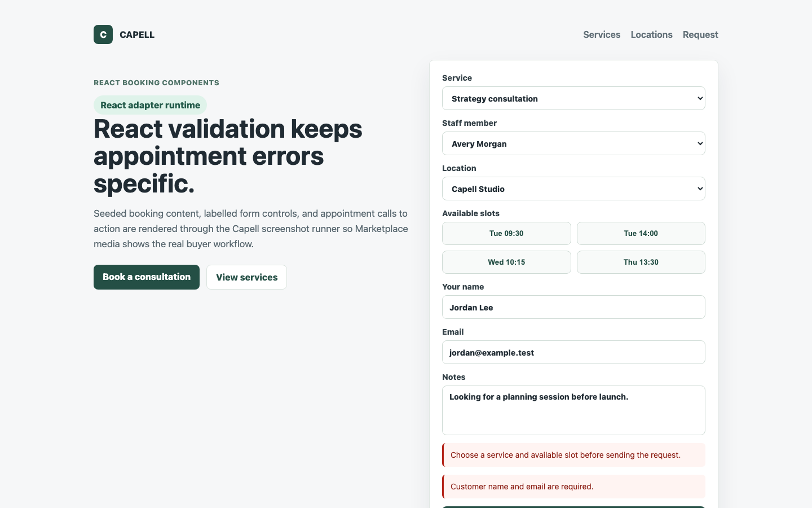This screenshot has width=812, height=508.
Task: Choose the Tue 14:00 slot
Action: (x=641, y=233)
